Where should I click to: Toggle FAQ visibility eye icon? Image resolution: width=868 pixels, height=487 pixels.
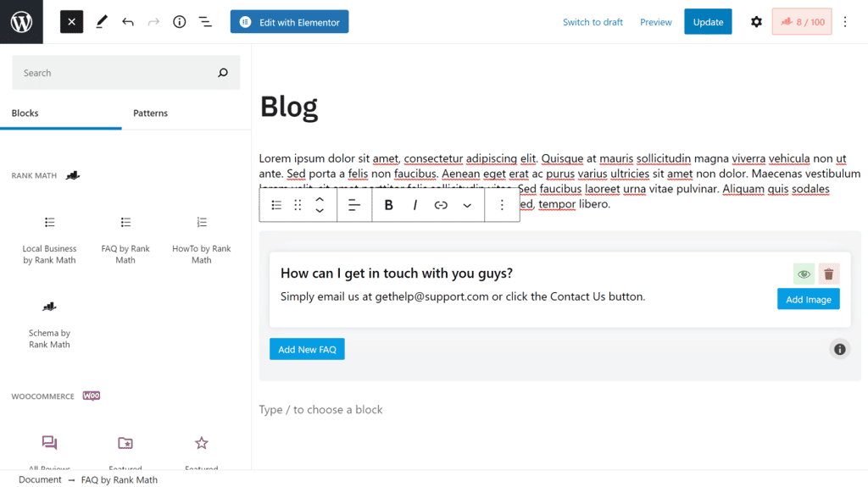click(804, 274)
